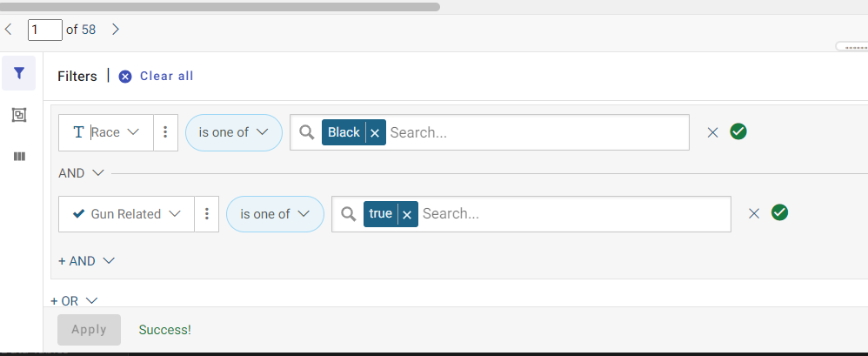Remove the Black tag from Race filter
The height and width of the screenshot is (356, 868).
click(375, 133)
